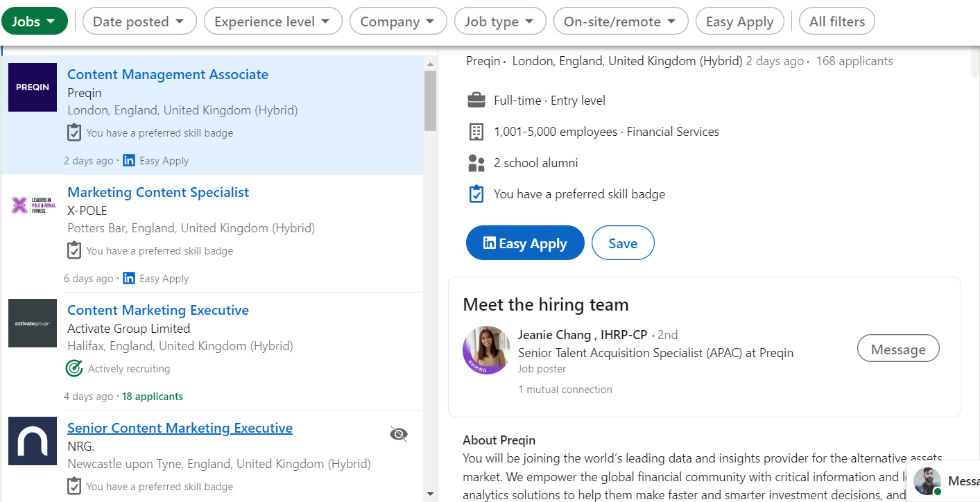Click Full-time · Entry level text

pos(549,101)
